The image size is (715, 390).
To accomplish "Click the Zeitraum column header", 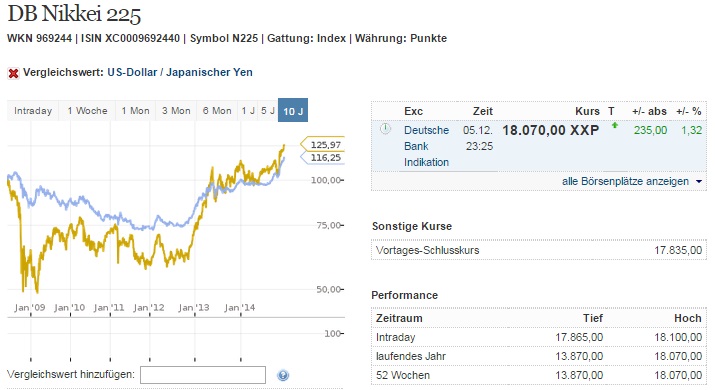I will (x=399, y=318).
